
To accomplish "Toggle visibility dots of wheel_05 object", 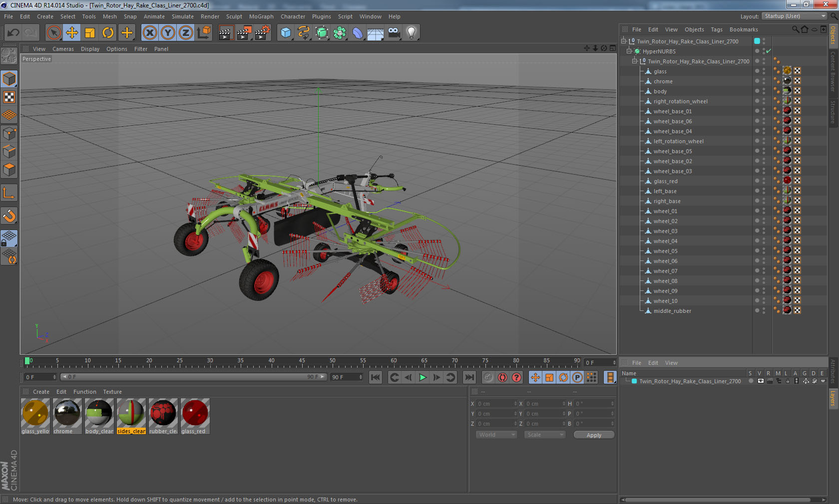I will point(764,251).
